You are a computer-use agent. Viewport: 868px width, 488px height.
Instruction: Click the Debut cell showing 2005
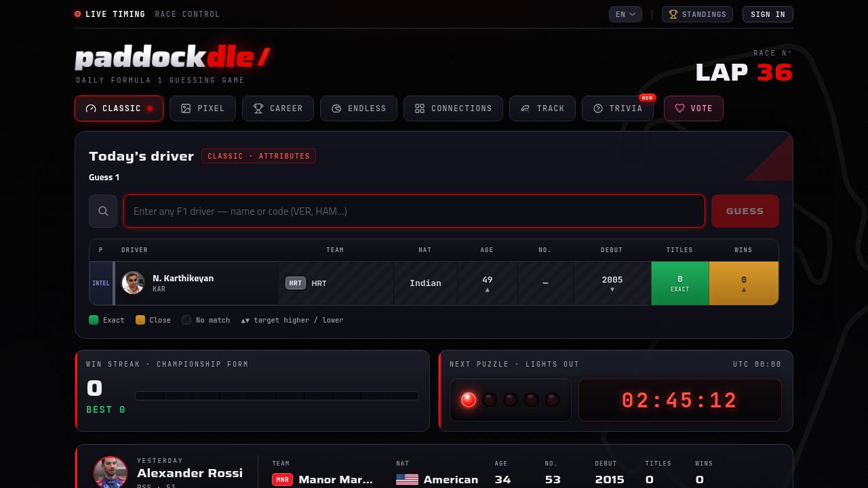coord(612,283)
